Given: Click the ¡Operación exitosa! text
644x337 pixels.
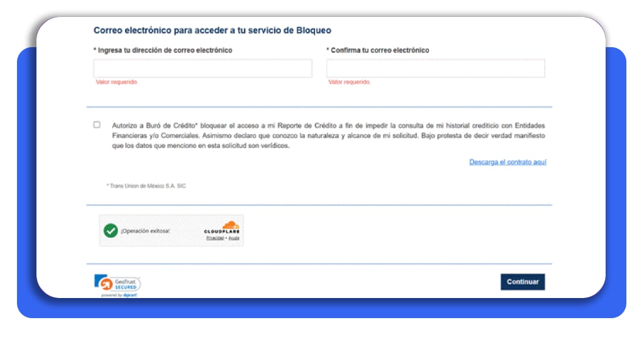Looking at the screenshot, I should click(x=145, y=231).
